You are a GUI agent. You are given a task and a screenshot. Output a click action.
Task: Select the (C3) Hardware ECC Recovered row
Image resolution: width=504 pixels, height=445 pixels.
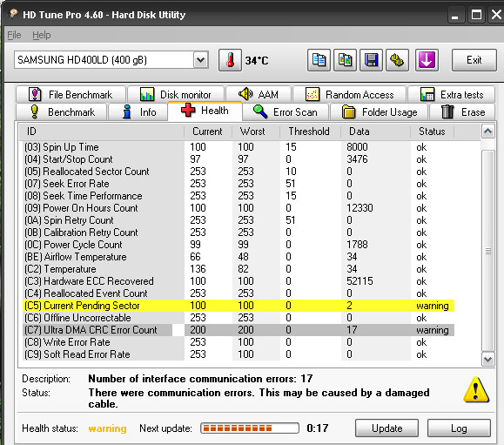pos(239,281)
